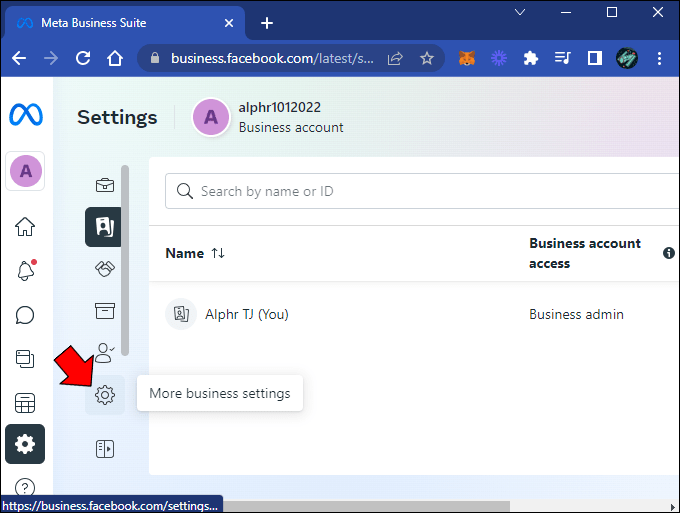Open the MetaMask fox extension

[x=467, y=58]
